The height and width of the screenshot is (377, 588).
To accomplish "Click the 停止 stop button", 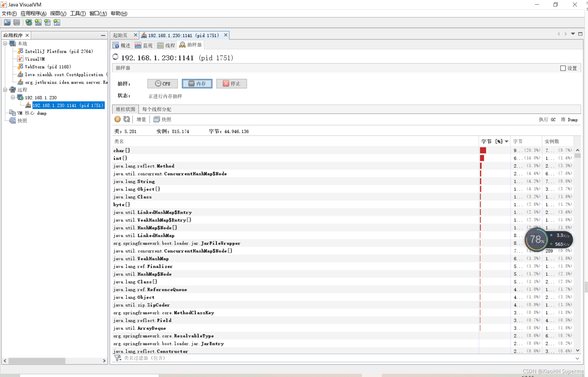I will pyautogui.click(x=231, y=84).
